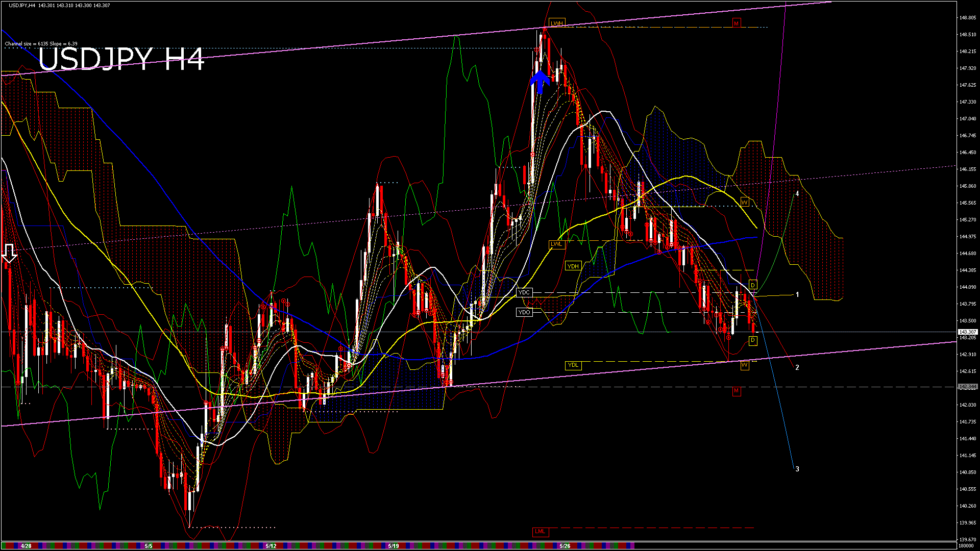Click the YDH yellow level label
980x551 pixels.
pos(573,266)
